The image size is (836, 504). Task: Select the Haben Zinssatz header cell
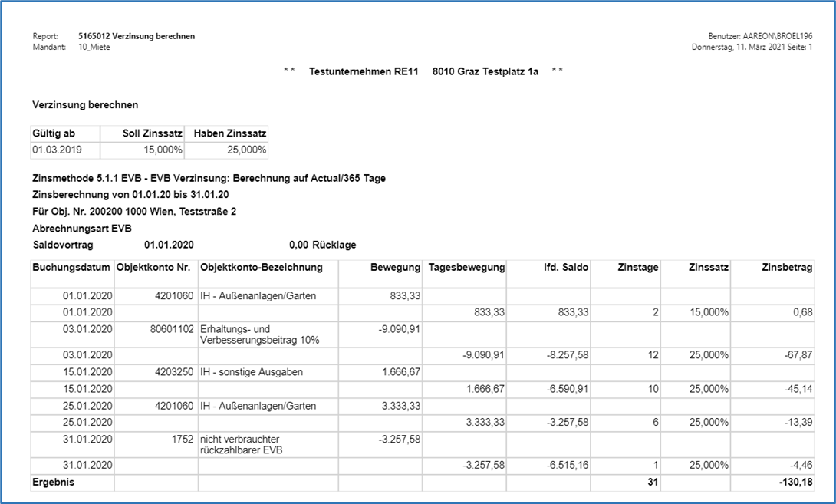click(x=229, y=133)
